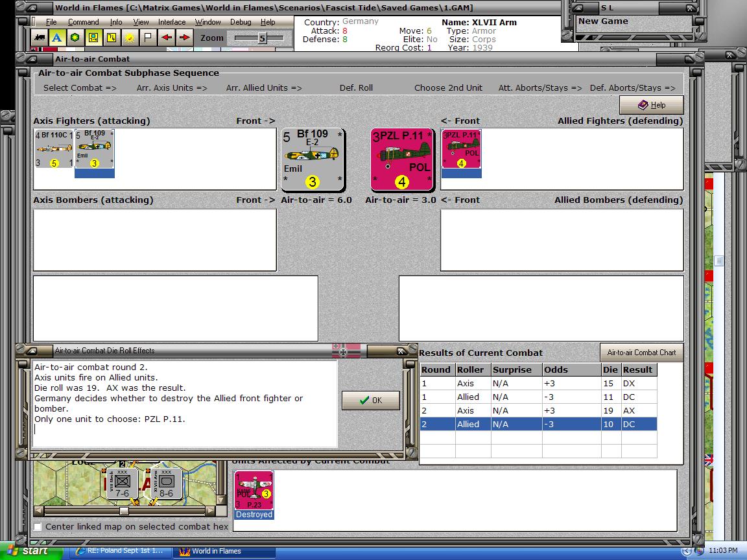Screen dimensions: 747x560
Task: Click the Att. Aborts/Stays subphase step
Action: point(540,87)
